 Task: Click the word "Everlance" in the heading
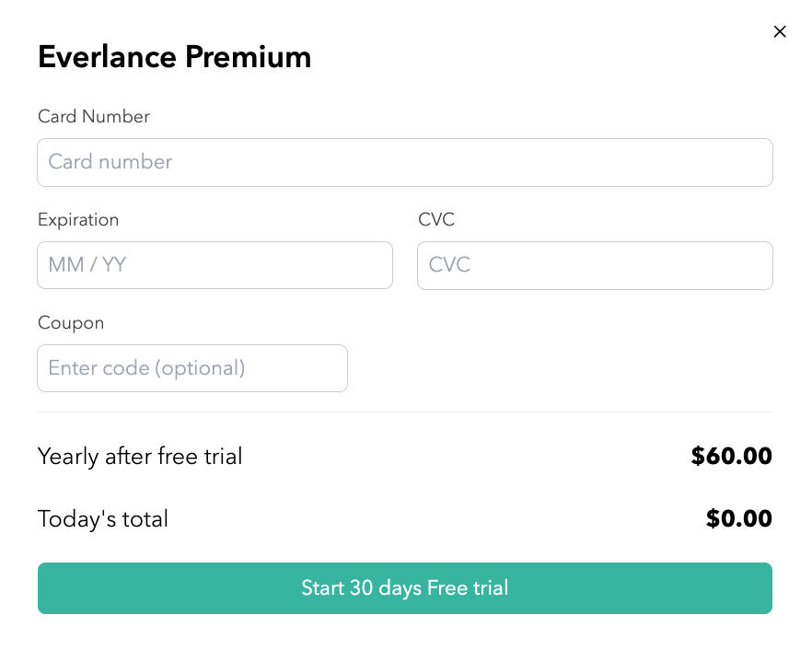coord(107,58)
